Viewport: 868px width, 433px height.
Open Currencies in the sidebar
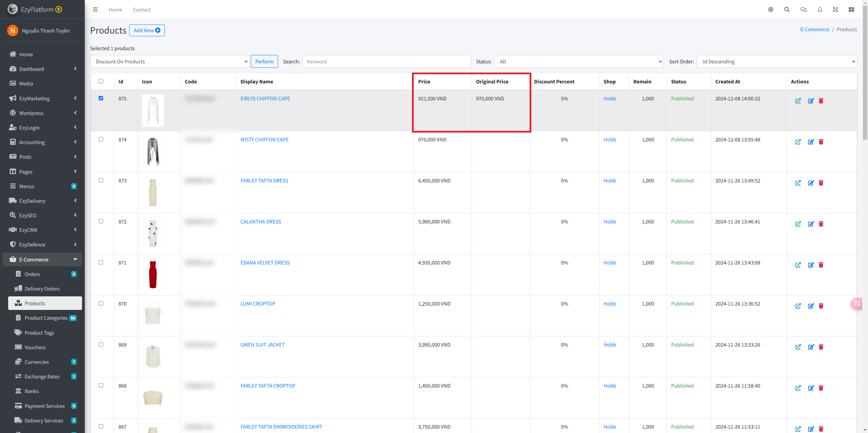[45, 362]
